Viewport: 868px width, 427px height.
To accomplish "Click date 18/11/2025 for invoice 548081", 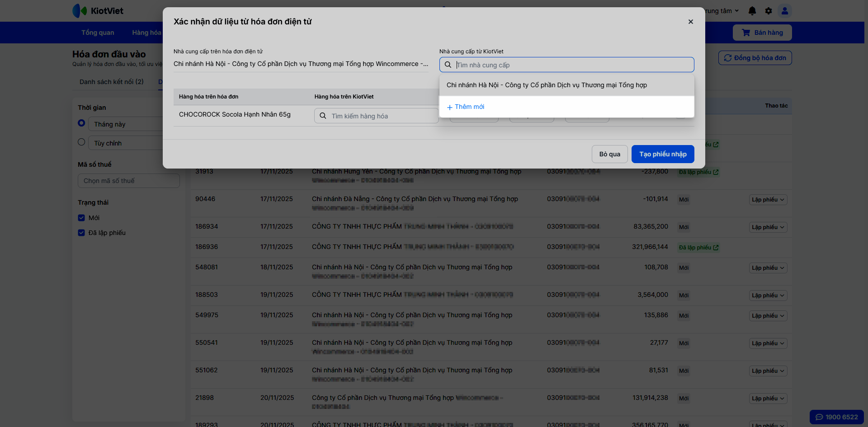I will (277, 267).
